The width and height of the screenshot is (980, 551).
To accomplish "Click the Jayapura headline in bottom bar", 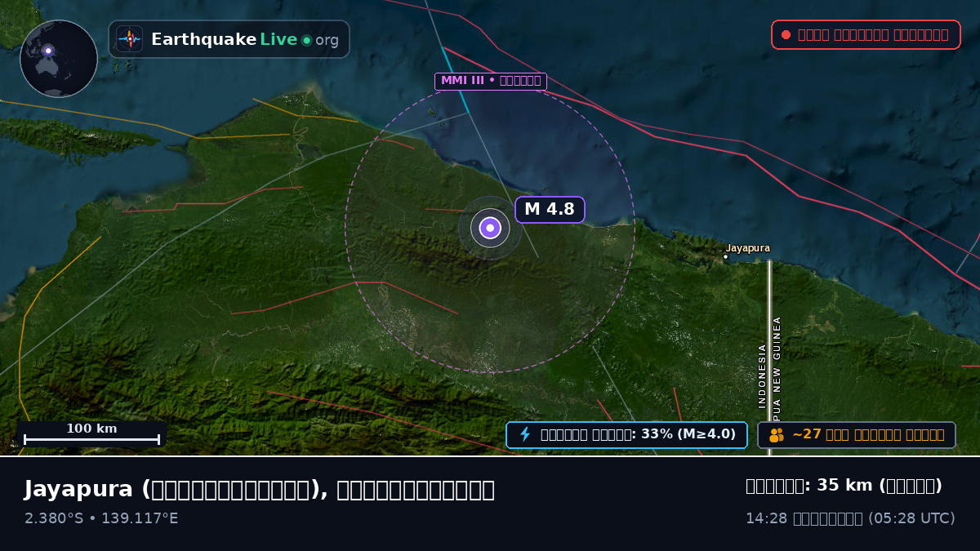I will 260,490.
